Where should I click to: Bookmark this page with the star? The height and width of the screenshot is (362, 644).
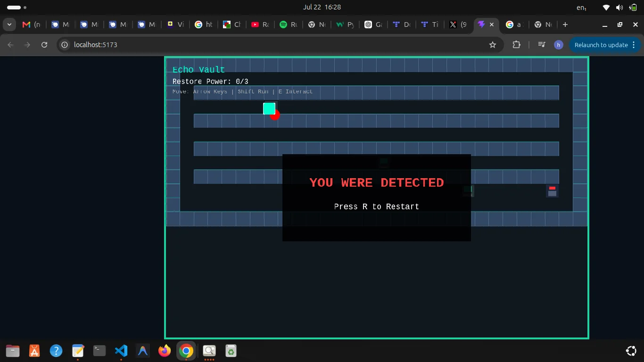tap(493, 45)
